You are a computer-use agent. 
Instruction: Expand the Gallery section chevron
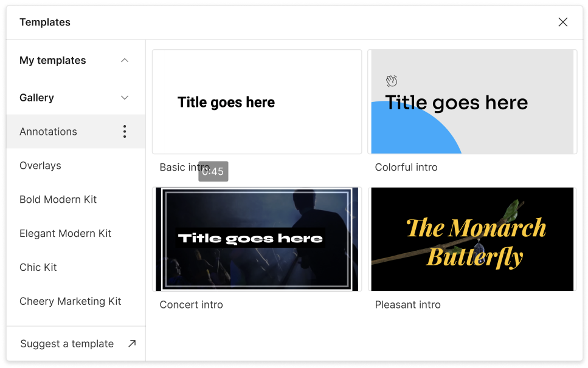[x=125, y=98]
